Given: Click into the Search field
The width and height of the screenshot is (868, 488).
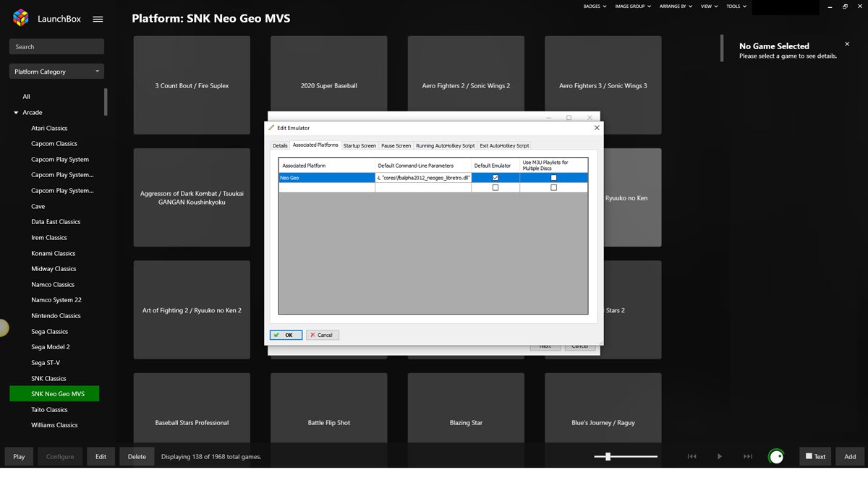Looking at the screenshot, I should pyautogui.click(x=56, y=47).
